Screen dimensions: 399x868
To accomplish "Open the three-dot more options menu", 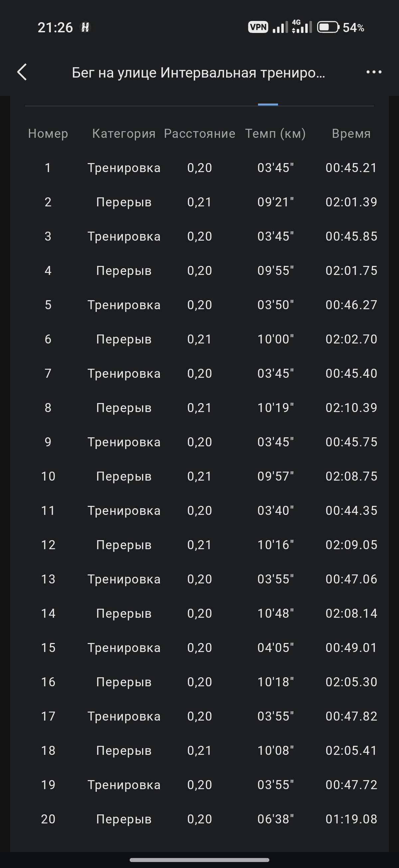I will pos(374,72).
